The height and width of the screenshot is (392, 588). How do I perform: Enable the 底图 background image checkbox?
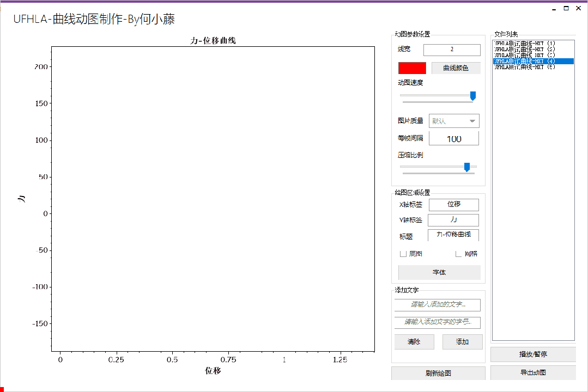[x=403, y=254]
